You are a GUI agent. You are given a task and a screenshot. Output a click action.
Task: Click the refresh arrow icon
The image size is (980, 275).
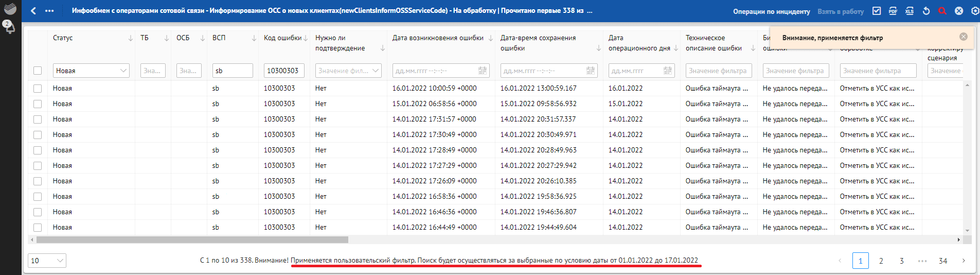point(926,11)
